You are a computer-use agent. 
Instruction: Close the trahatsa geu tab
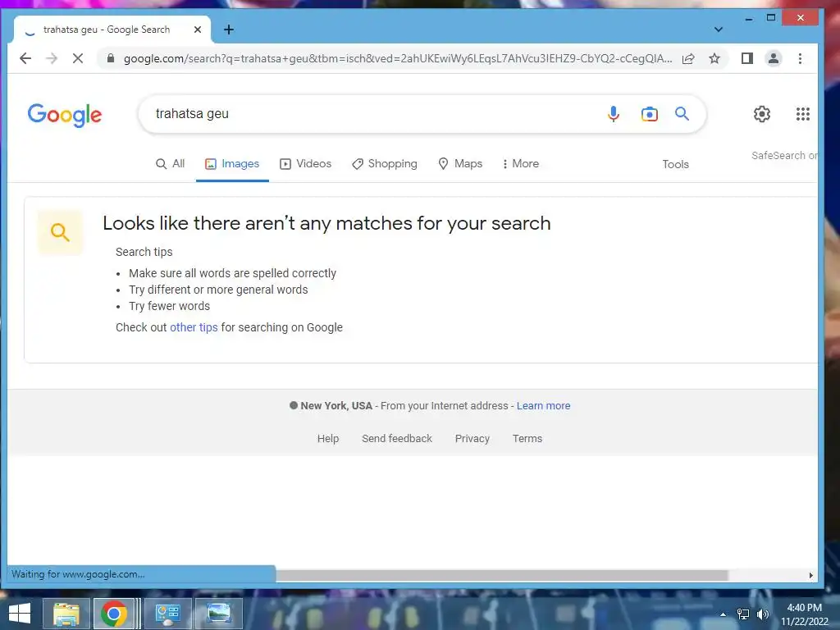pos(198,30)
